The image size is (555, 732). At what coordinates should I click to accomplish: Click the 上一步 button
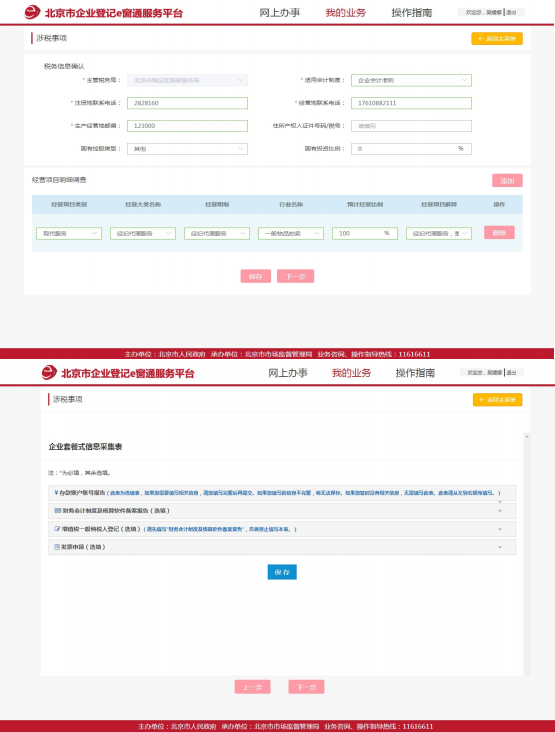click(x=253, y=687)
